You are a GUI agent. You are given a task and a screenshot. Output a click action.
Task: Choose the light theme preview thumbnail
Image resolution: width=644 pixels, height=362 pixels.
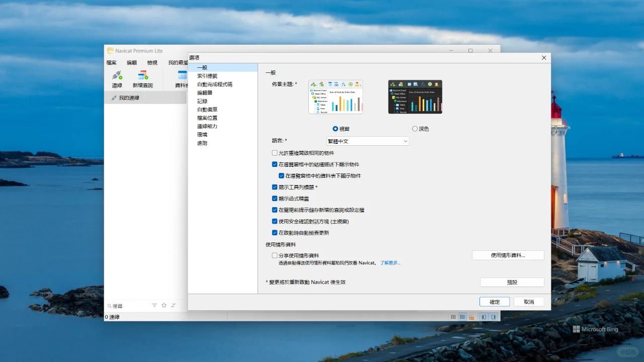point(336,97)
